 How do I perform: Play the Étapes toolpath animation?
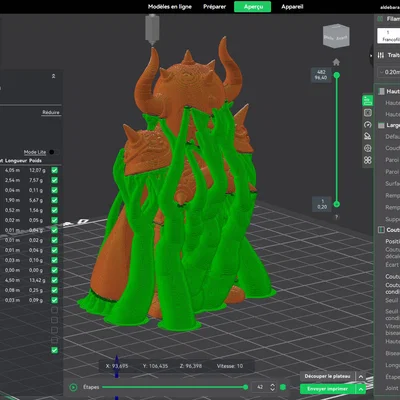coord(73,387)
